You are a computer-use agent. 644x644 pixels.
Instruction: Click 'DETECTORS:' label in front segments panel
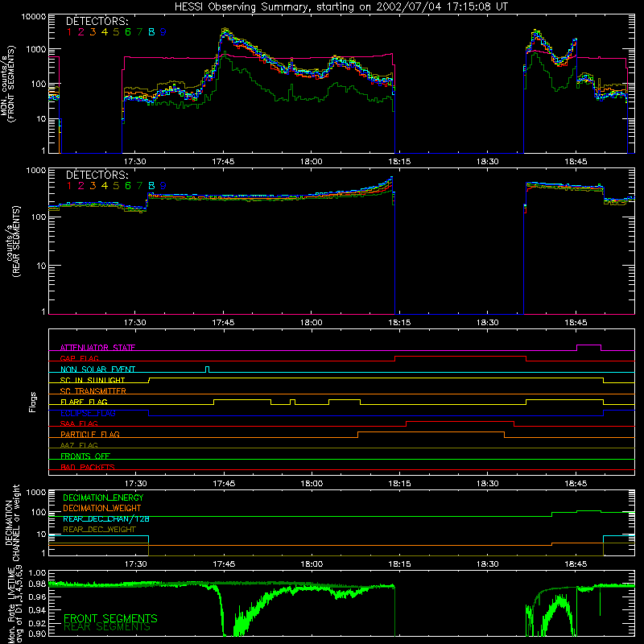(97, 21)
